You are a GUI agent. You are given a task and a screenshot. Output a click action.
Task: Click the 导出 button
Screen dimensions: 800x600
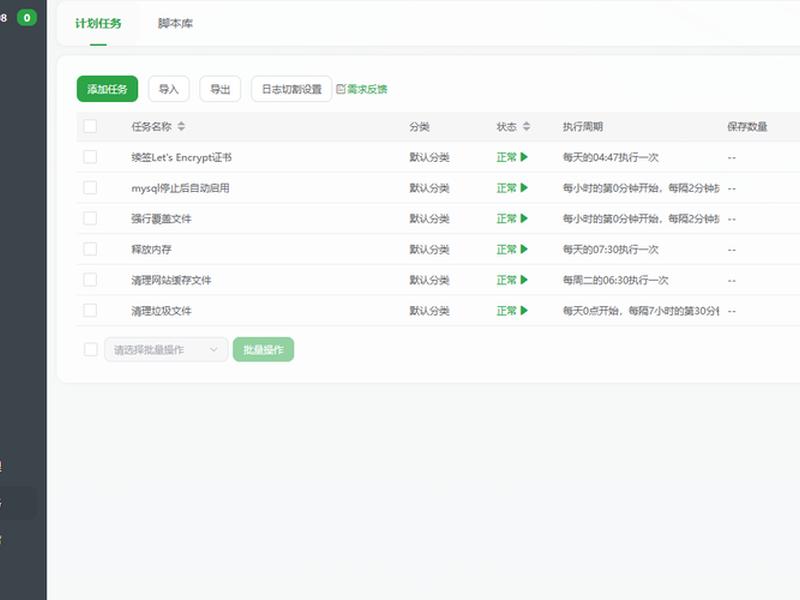point(220,89)
